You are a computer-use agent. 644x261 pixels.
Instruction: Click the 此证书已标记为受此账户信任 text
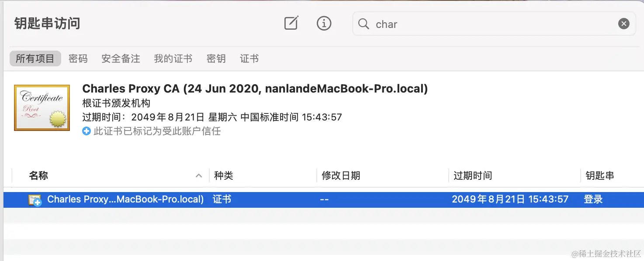tap(157, 131)
